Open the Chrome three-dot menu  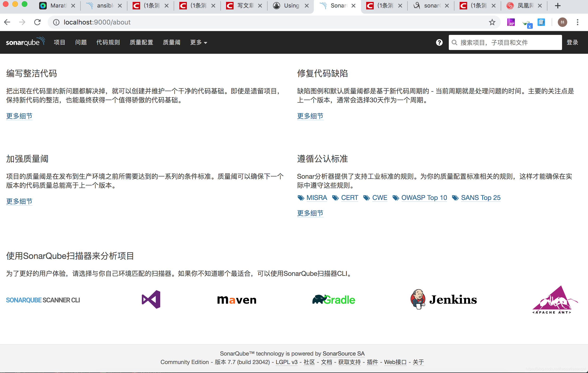578,22
